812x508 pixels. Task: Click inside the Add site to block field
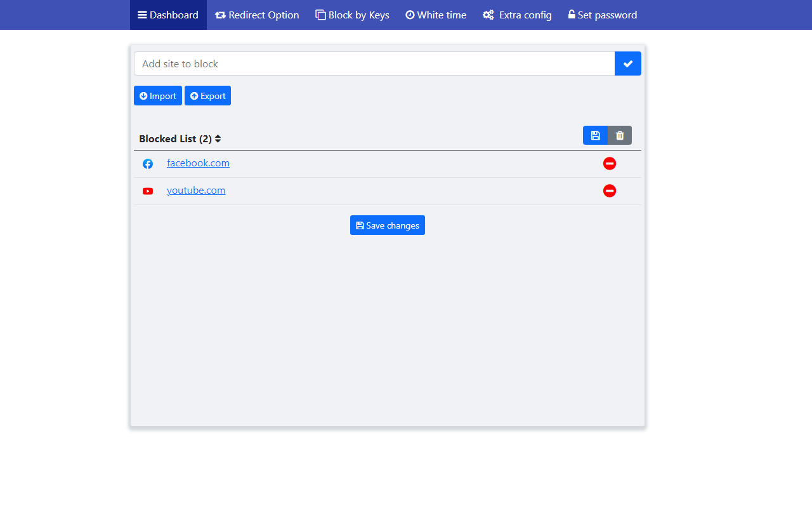point(374,63)
